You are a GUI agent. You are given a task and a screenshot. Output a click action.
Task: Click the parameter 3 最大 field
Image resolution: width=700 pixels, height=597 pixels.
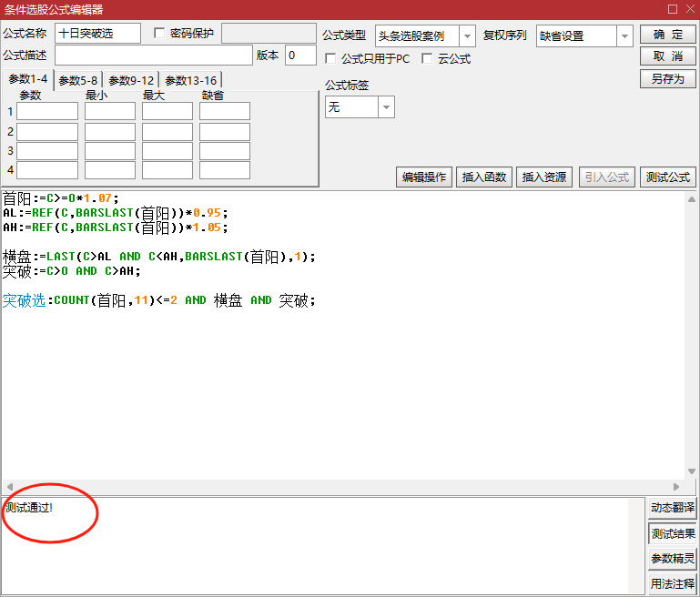point(167,151)
